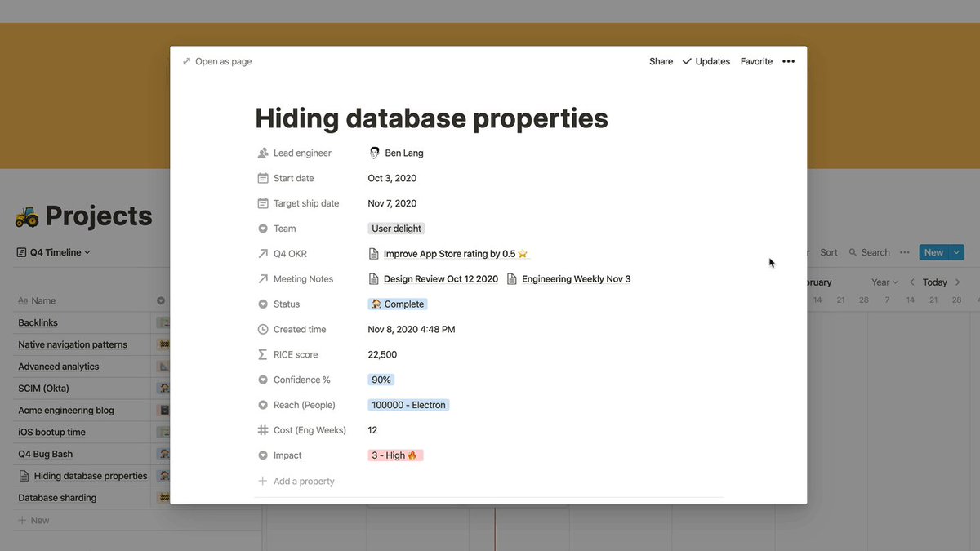Click the Lead engineer person icon

(263, 153)
